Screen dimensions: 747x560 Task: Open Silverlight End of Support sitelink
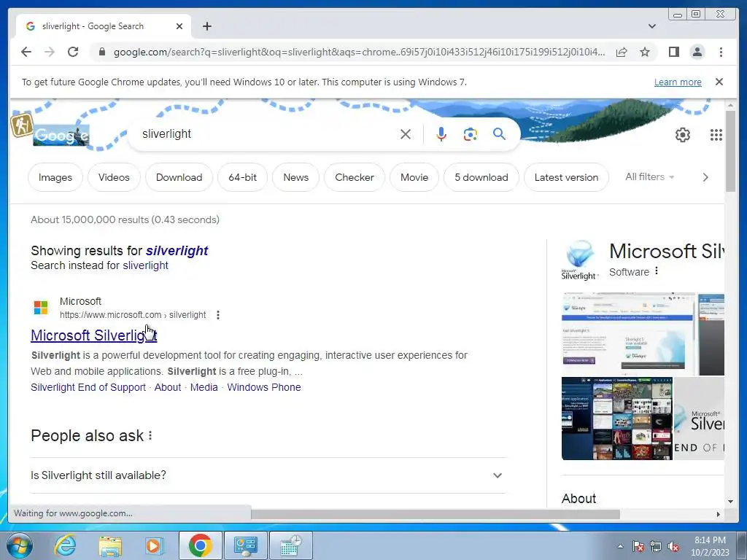88,387
